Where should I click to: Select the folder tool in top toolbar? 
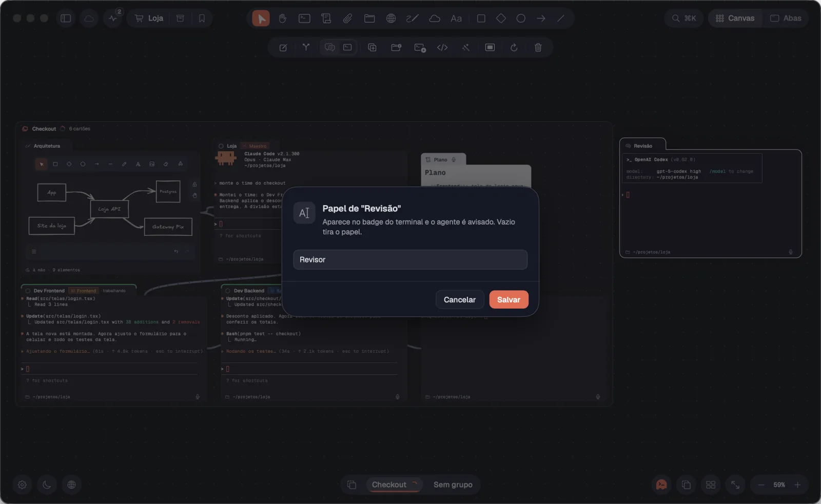click(x=369, y=18)
